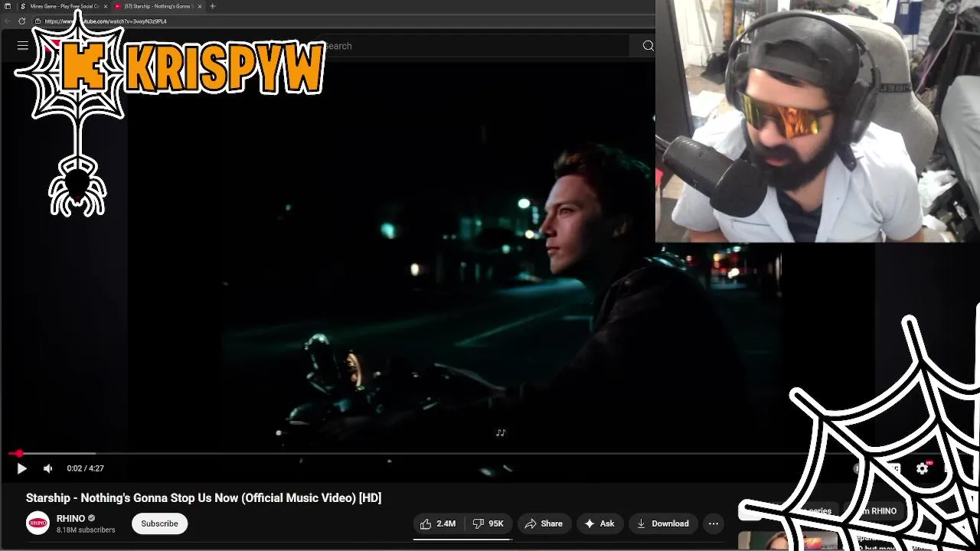980x551 pixels.
Task: Open the Ask AI button
Action: [599, 523]
